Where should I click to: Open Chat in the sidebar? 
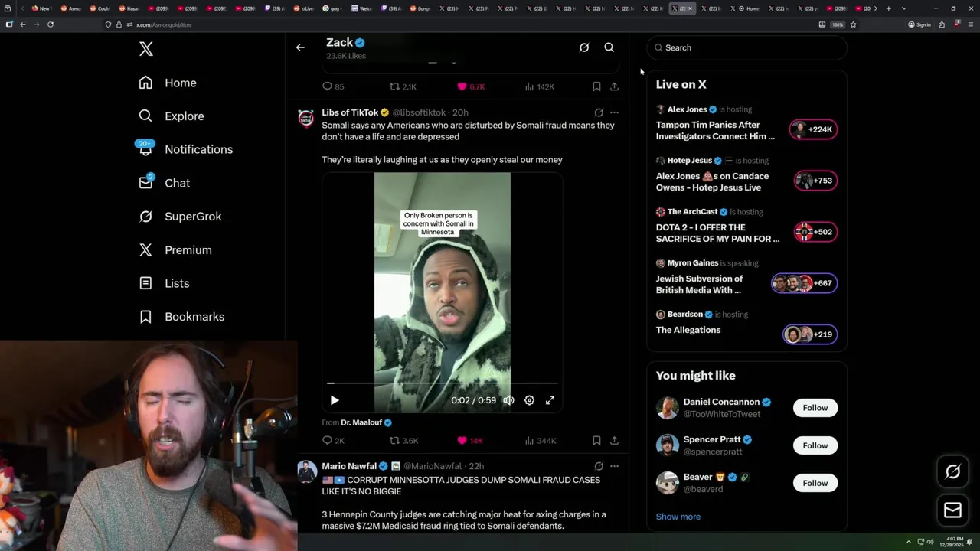pyautogui.click(x=164, y=183)
